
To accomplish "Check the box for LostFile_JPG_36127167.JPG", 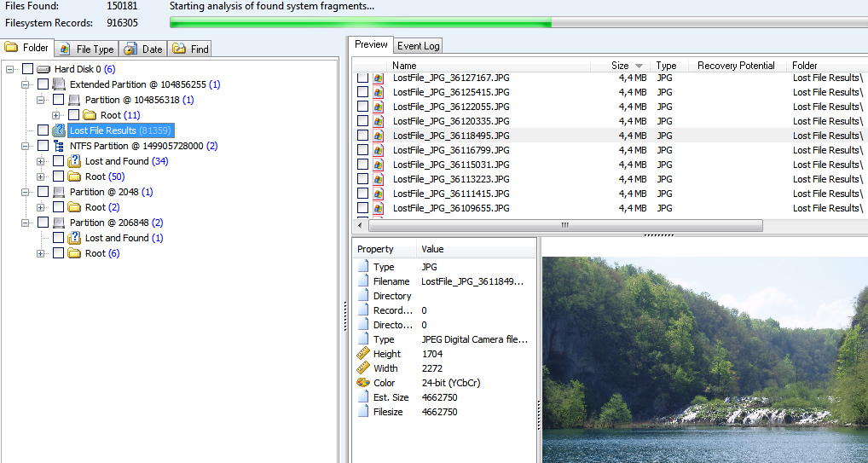I will (362, 78).
